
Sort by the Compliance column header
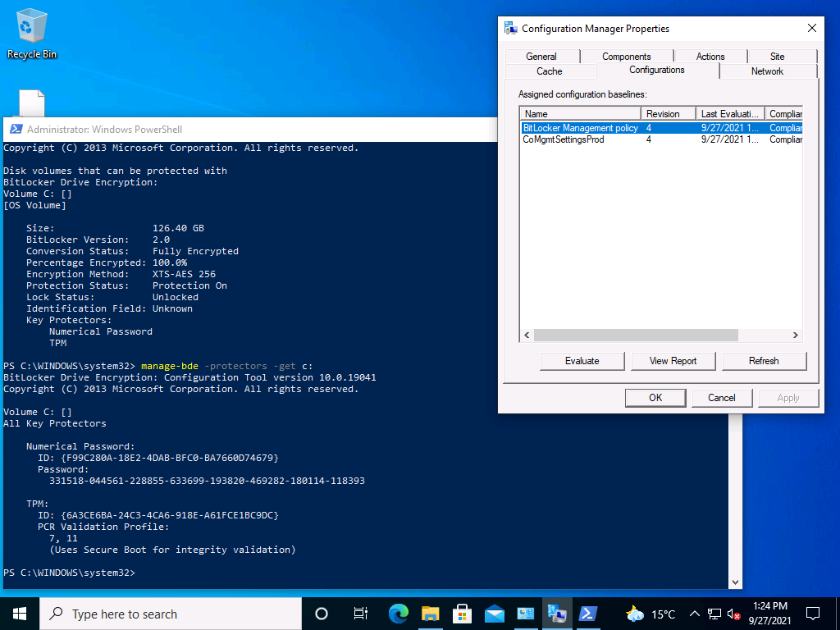click(x=783, y=113)
